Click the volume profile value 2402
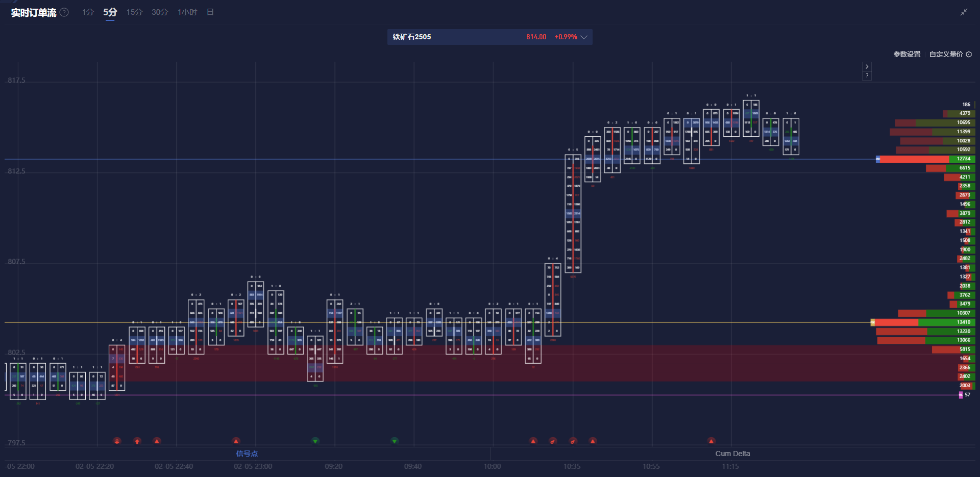 coord(965,376)
